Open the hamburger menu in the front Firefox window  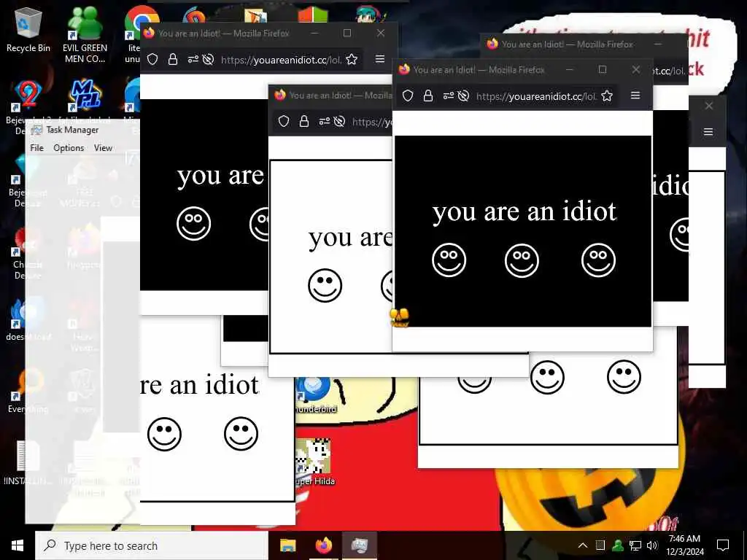[x=635, y=96]
